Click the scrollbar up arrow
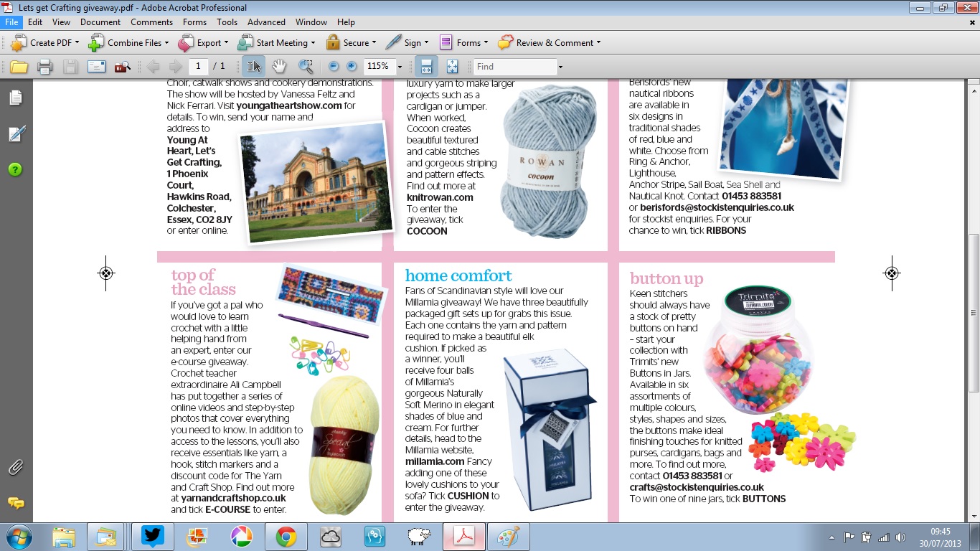Image resolution: width=980 pixels, height=551 pixels. (x=974, y=86)
